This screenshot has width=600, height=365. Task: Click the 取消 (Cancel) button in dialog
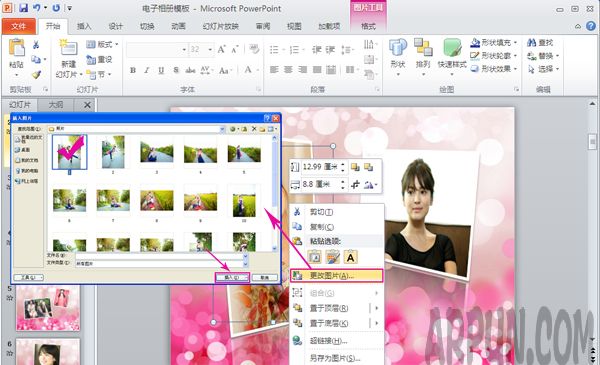264,277
